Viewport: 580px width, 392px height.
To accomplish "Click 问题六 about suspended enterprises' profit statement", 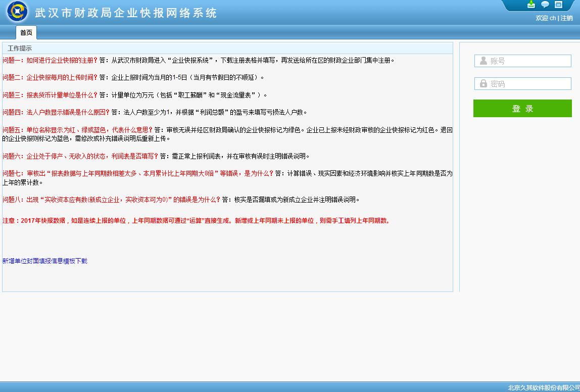I will pyautogui.click(x=80, y=156).
